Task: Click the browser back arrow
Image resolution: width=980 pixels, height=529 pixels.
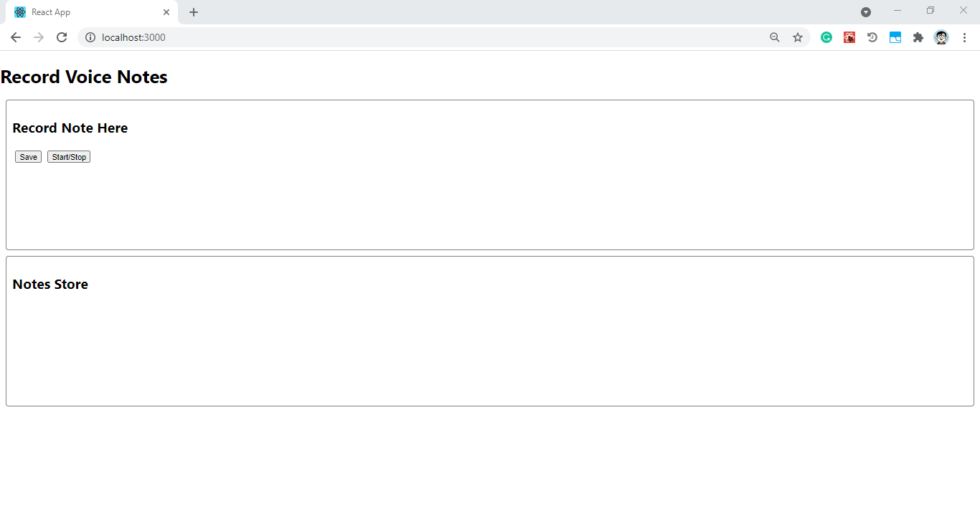Action: tap(15, 37)
